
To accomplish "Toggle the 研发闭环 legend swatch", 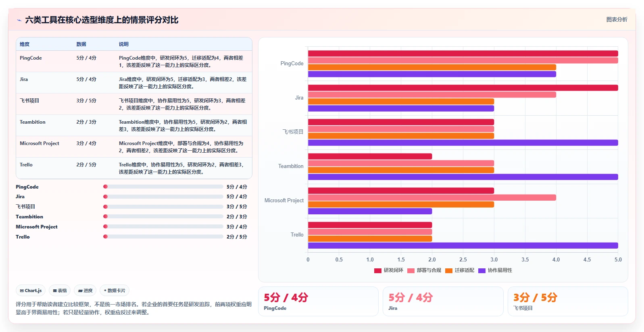I will (x=378, y=271).
